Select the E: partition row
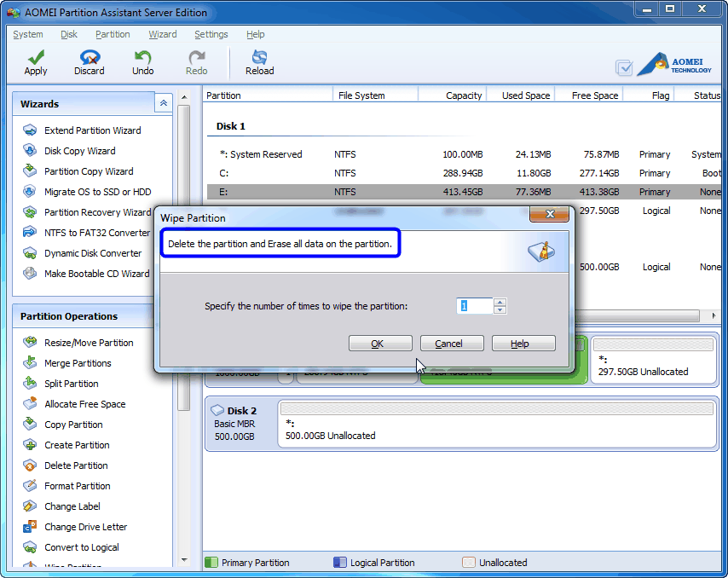The width and height of the screenshot is (728, 578). (465, 192)
